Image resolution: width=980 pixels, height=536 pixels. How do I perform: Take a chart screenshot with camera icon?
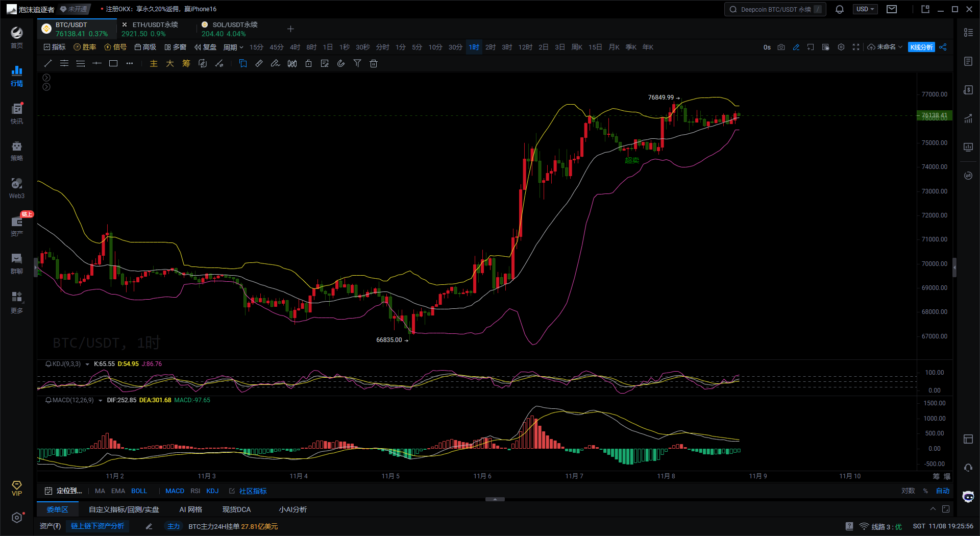(x=781, y=47)
